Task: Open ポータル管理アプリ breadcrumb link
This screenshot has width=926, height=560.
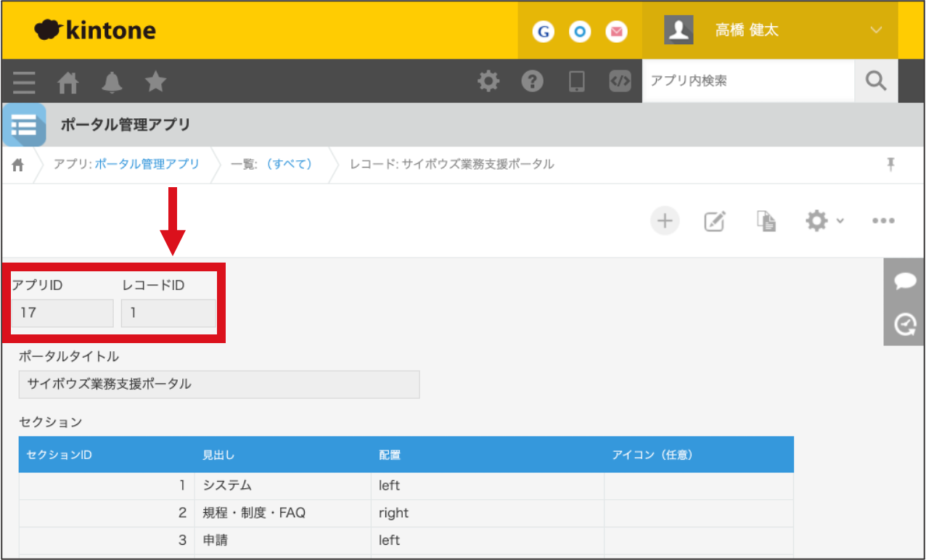Action: click(x=147, y=164)
